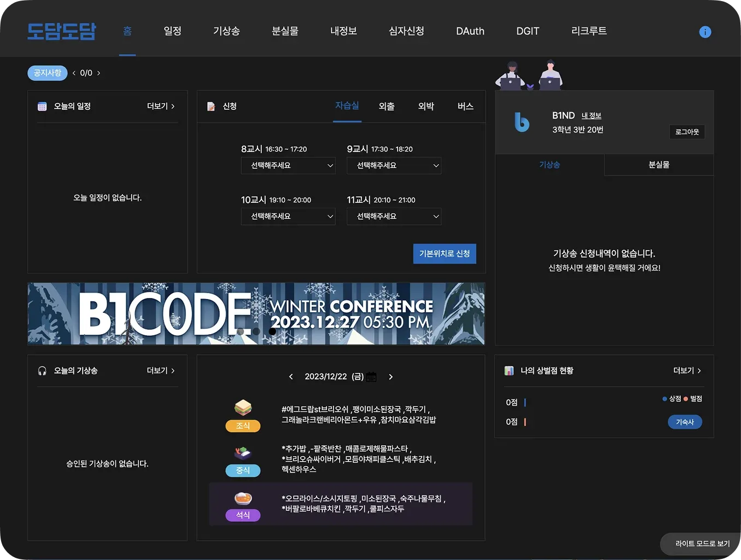Open the 분실물 menu in top navigation
Viewport: 741px width, 560px height.
285,31
